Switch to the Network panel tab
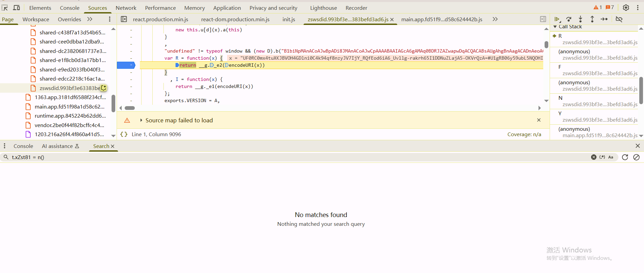This screenshot has height=273, width=644. [x=126, y=8]
